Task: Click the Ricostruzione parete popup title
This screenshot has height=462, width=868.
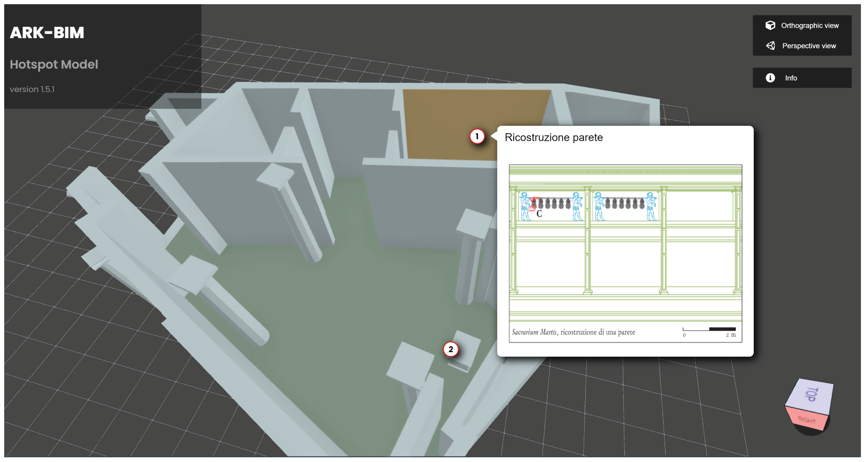Action: click(553, 137)
